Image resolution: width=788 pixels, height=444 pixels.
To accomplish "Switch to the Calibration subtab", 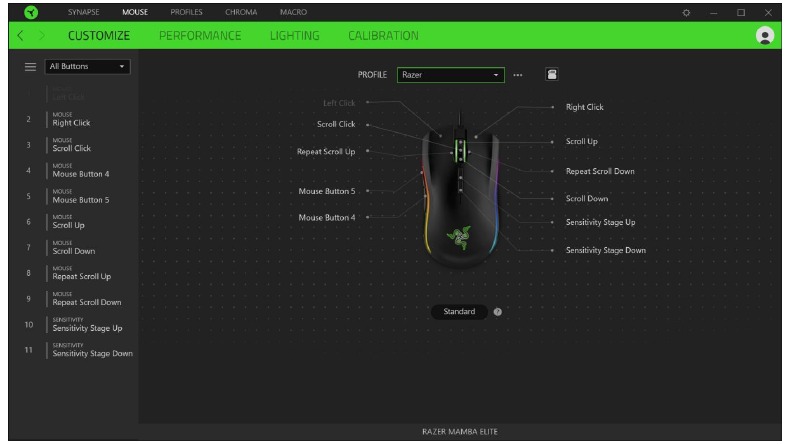I will (x=383, y=36).
